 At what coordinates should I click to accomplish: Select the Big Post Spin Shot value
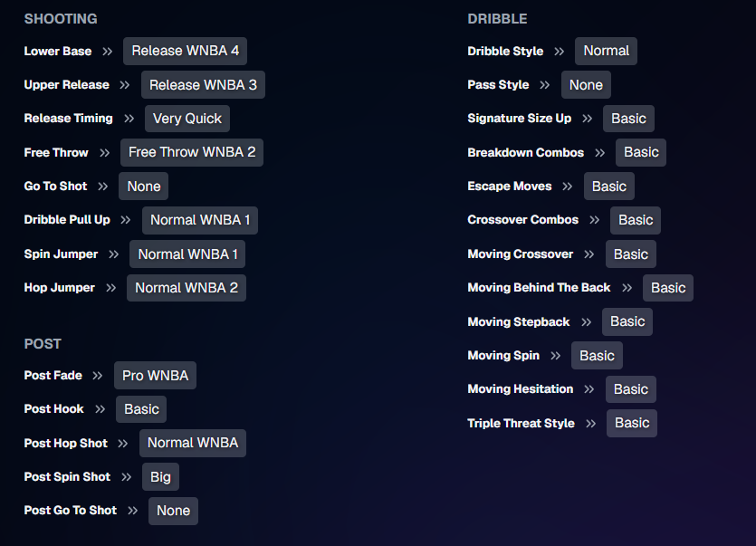coord(160,477)
